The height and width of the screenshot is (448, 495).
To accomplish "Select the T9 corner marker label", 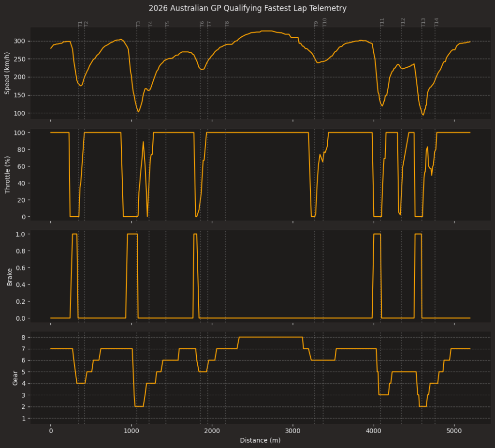I will pos(316,22).
